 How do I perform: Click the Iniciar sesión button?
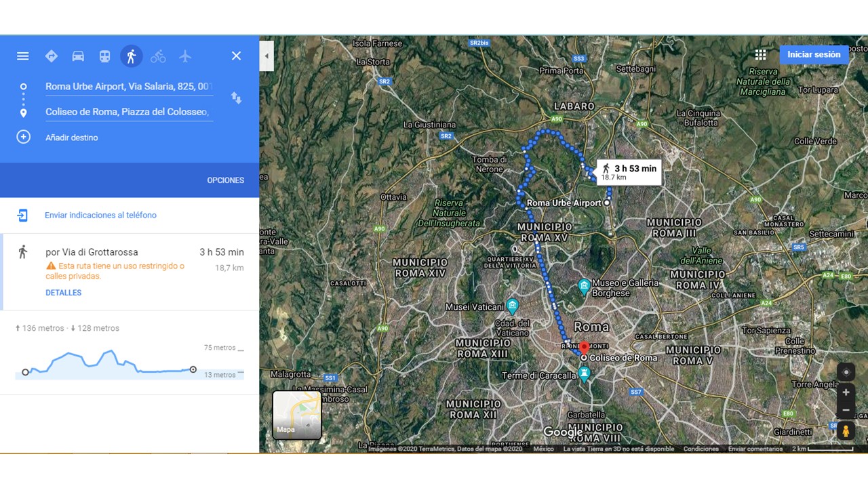click(814, 55)
